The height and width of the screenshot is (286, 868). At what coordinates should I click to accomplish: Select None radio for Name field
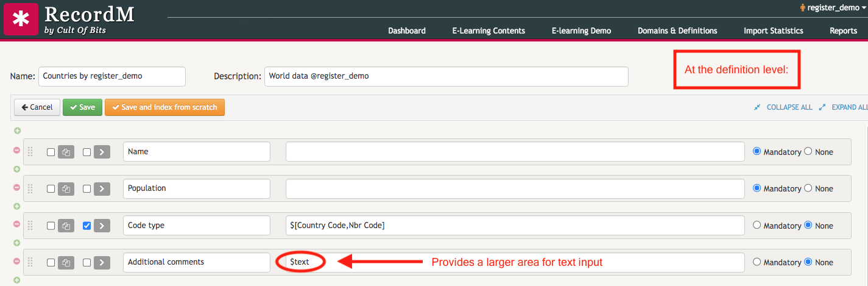pyautogui.click(x=808, y=151)
